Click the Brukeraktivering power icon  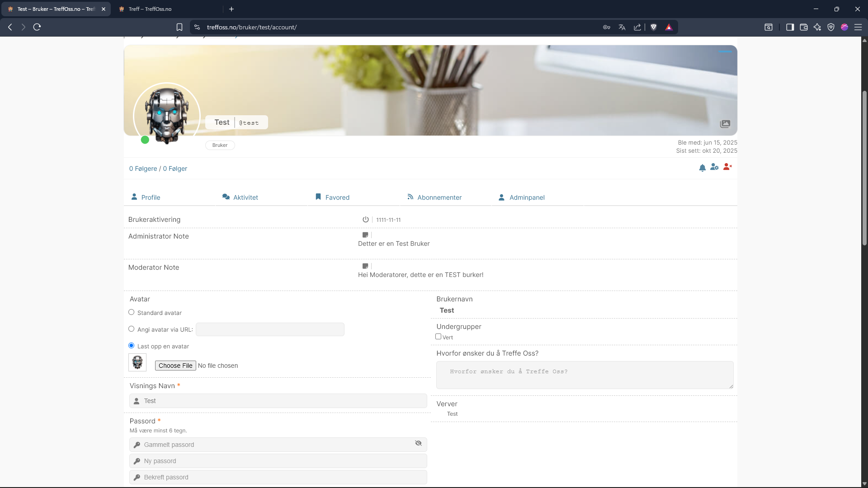point(365,220)
